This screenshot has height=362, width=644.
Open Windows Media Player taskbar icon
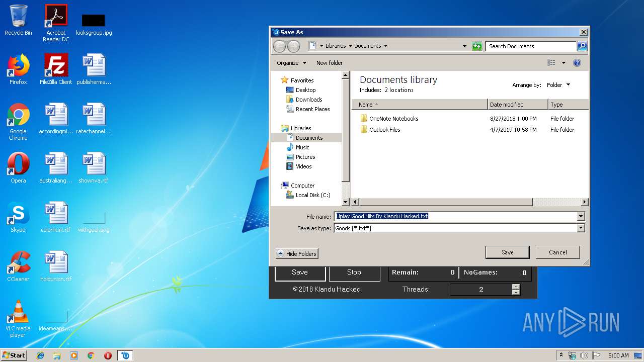click(74, 355)
